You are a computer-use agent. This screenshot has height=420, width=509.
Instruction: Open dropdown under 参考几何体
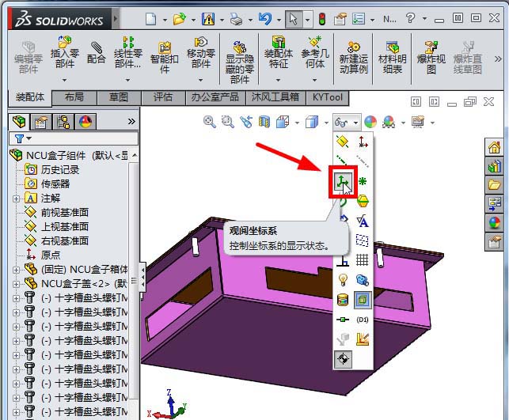tap(314, 80)
